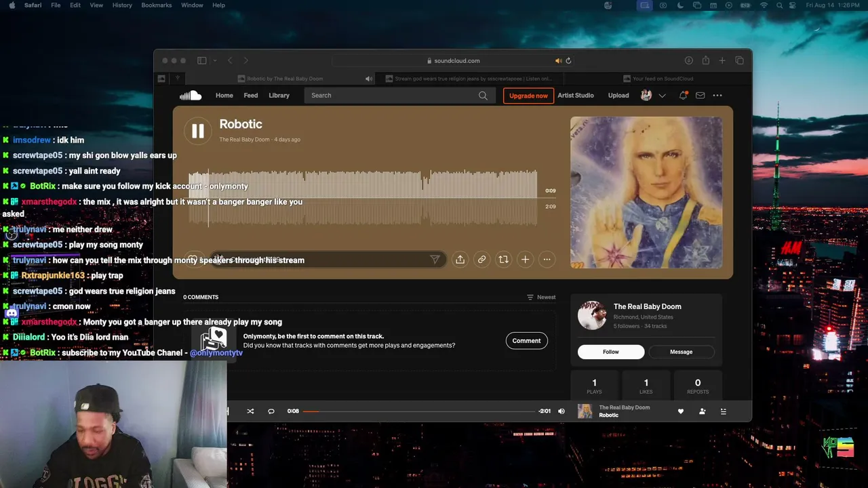Switch to the Stream god wears true religion jeans tab
Screen dimensions: 868x488
point(469,79)
